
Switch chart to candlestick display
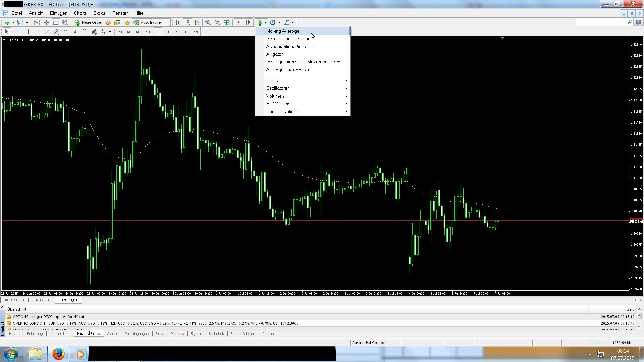187,22
